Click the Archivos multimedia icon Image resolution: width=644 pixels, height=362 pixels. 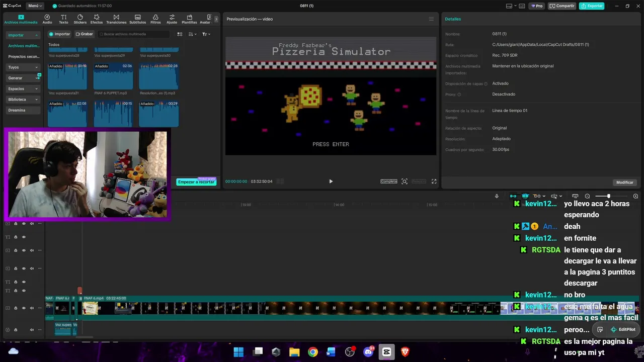21,17
